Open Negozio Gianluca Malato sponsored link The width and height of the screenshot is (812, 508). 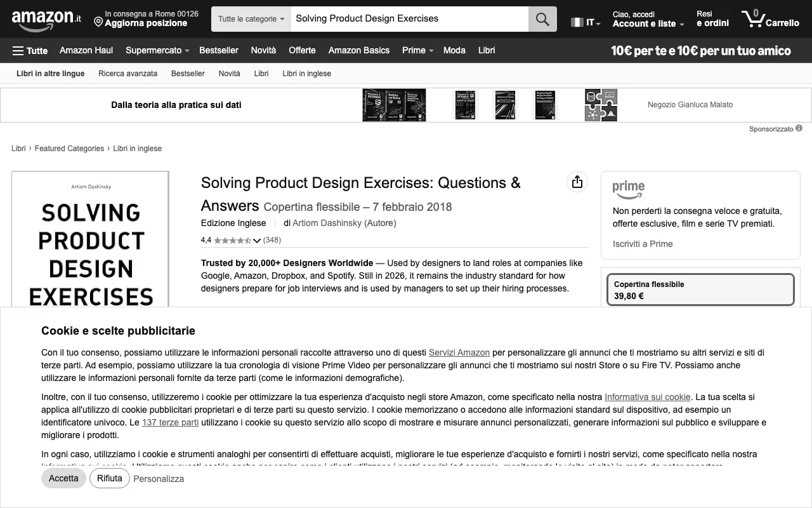[690, 105]
